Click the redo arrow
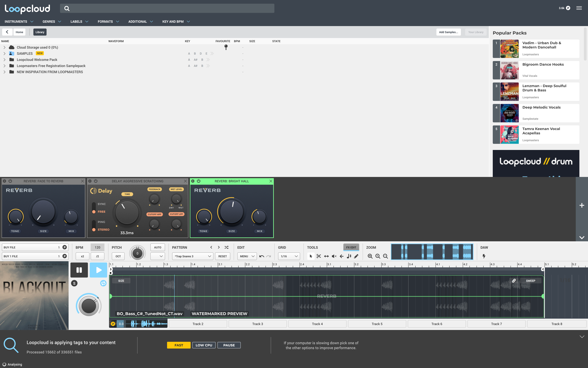The height and width of the screenshot is (368, 588). [x=268, y=256]
